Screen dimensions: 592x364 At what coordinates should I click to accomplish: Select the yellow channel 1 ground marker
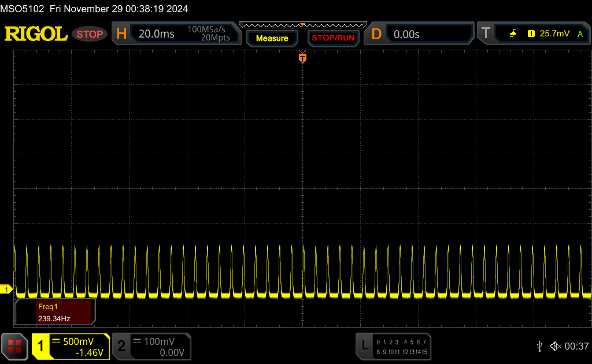[6, 289]
